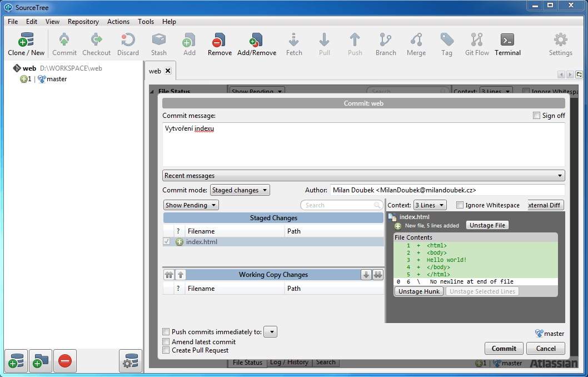588x377 pixels.
Task: Open the File menu
Action: click(13, 21)
